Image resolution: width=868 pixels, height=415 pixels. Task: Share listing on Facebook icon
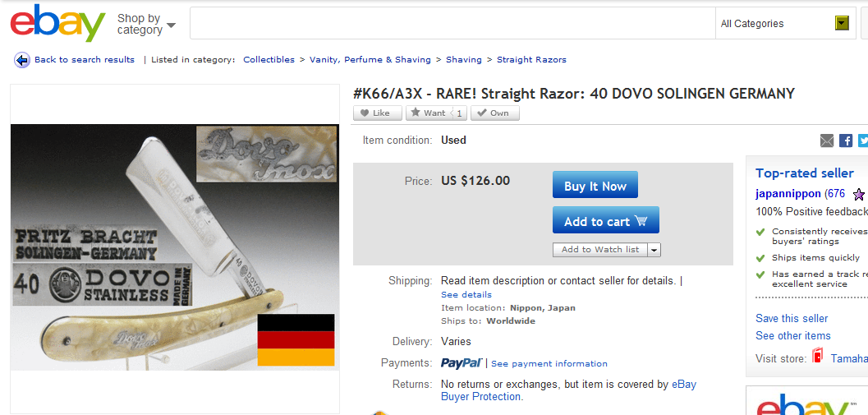point(846,141)
